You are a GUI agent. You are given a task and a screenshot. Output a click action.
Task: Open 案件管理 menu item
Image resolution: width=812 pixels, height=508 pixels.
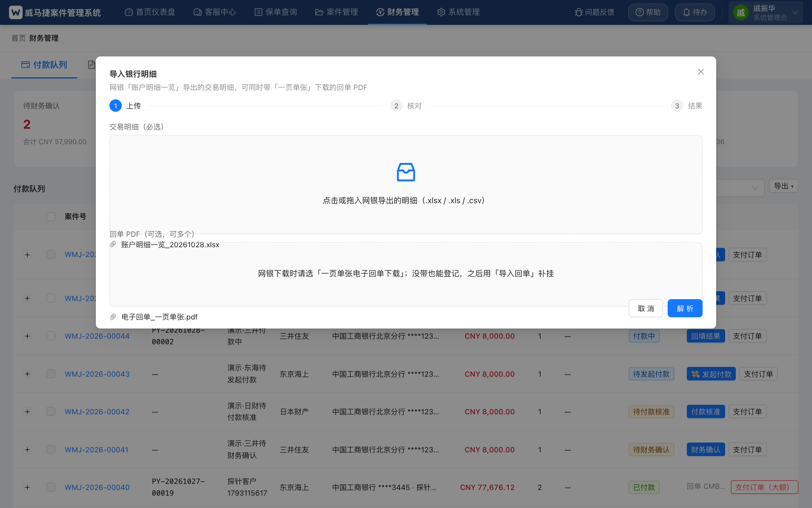click(336, 12)
